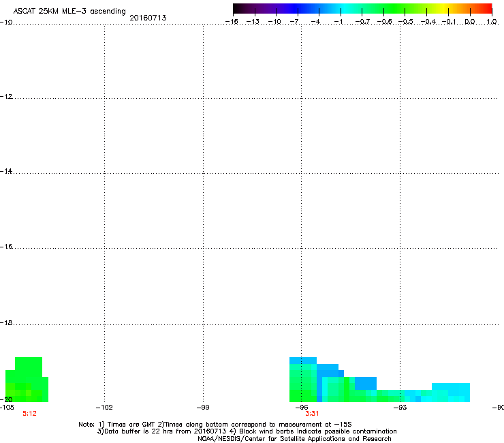Click the plot title 'ASCAT 25KM MLE-3 ascending'
This screenshot has height=443, width=504.
click(x=69, y=12)
